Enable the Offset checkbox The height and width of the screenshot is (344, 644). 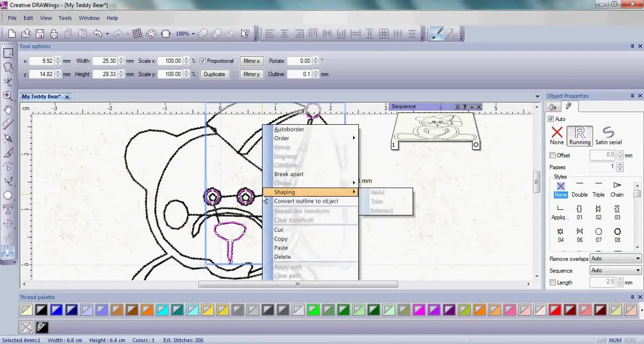[551, 155]
